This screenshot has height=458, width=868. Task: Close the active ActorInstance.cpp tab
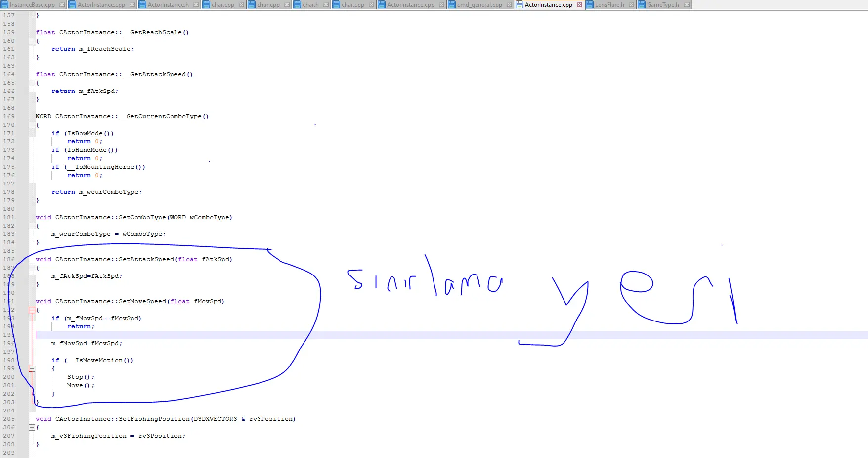579,5
